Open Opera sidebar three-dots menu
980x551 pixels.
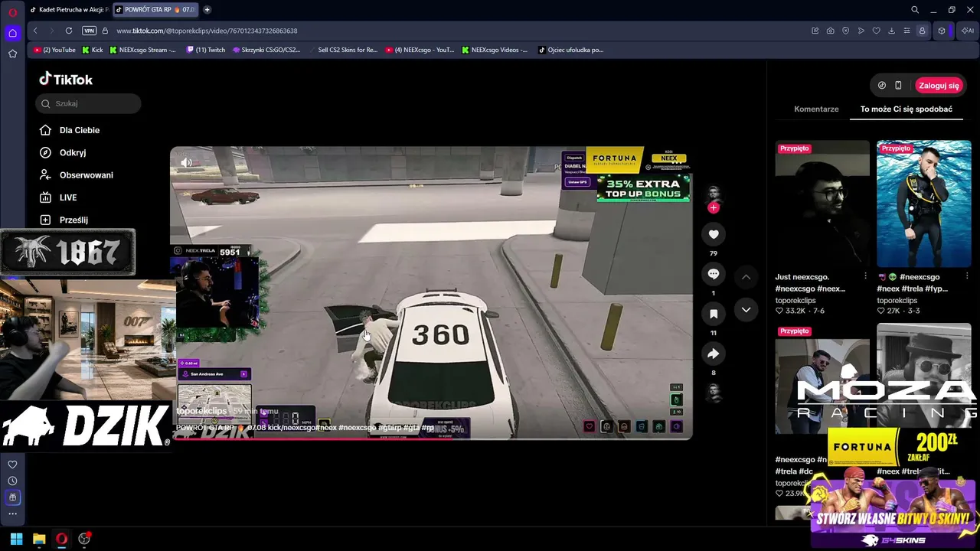tap(12, 514)
